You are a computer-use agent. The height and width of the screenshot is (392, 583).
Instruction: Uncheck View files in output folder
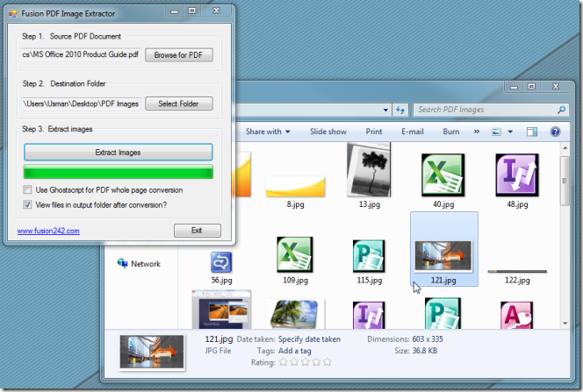coord(27,204)
